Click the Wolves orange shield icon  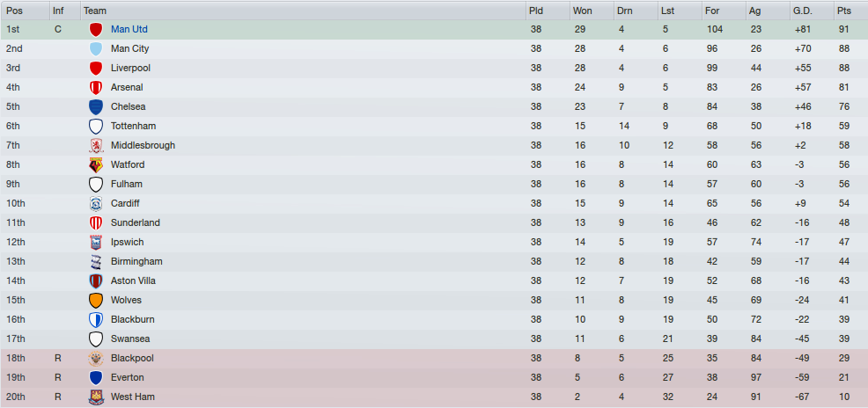(x=96, y=300)
